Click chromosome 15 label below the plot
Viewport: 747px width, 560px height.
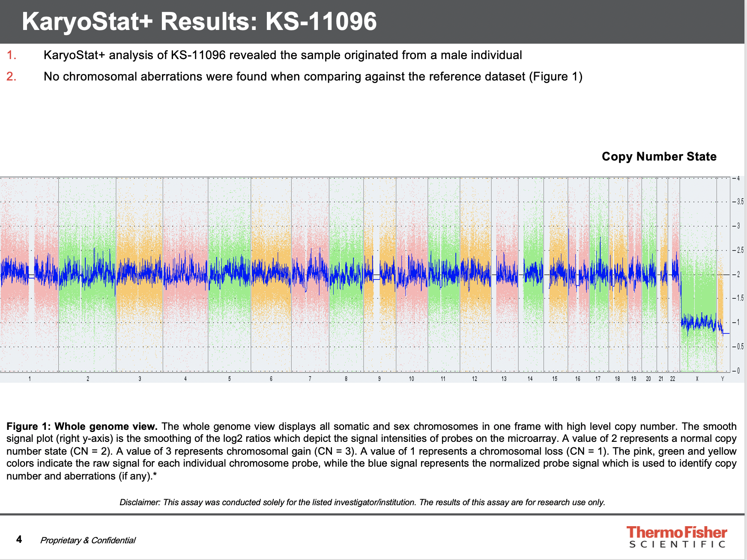click(x=555, y=379)
